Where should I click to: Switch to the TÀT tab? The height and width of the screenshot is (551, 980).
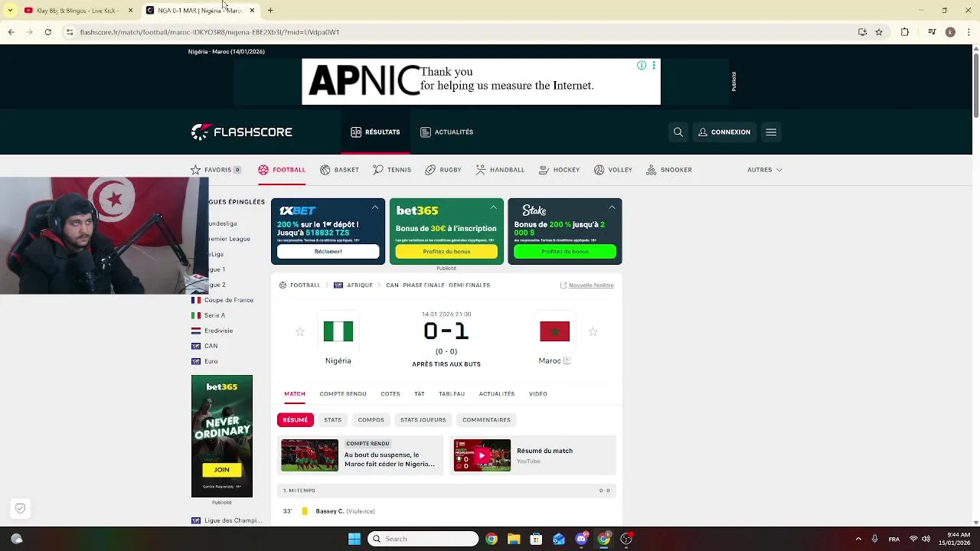click(420, 394)
